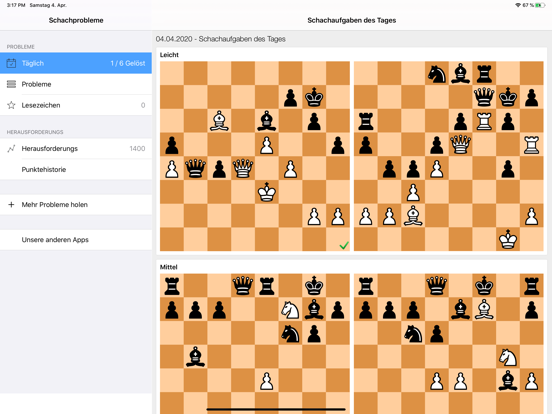Tap white king on right Leicht board
The width and height of the screenshot is (552, 414).
508,239
